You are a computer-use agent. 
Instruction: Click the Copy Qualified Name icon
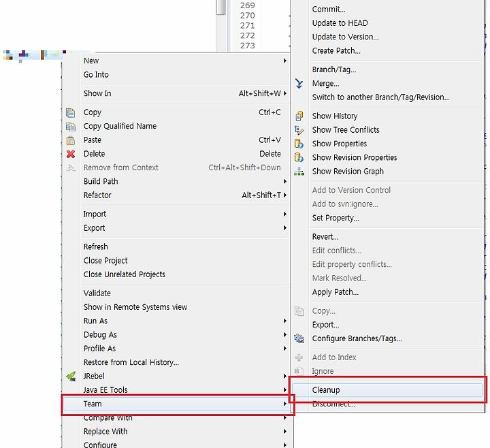(70, 127)
